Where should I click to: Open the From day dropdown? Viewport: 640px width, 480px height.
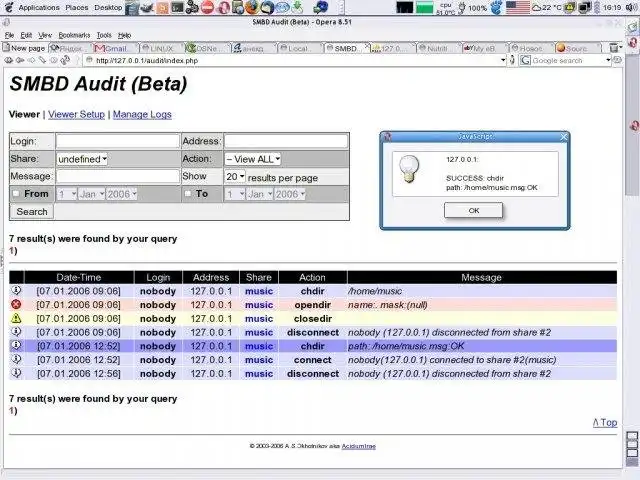click(67, 194)
